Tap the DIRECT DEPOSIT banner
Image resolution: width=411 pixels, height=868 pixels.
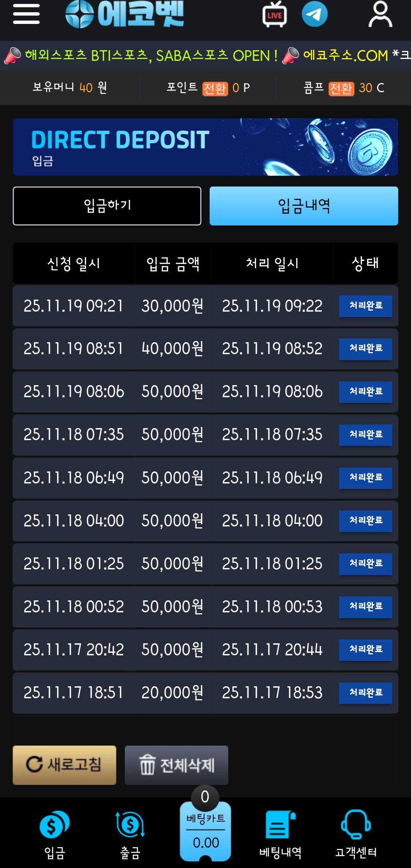205,147
